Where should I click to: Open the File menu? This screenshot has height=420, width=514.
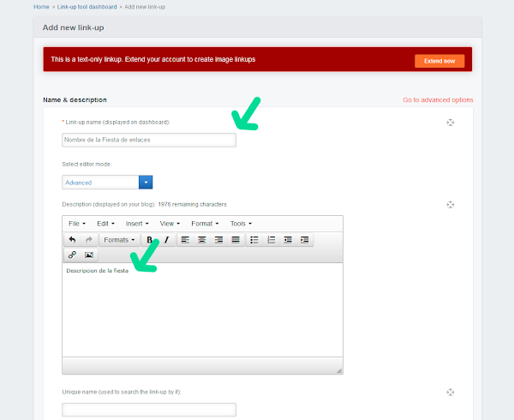[x=77, y=224]
